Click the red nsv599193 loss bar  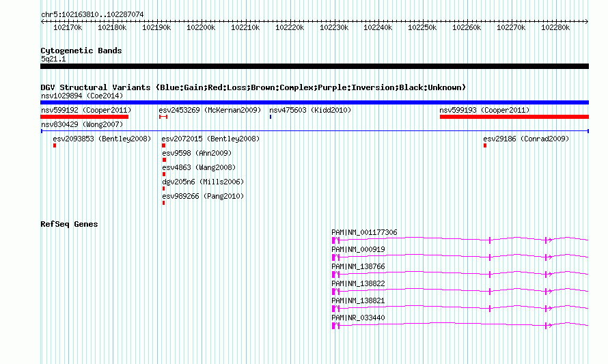(514, 117)
